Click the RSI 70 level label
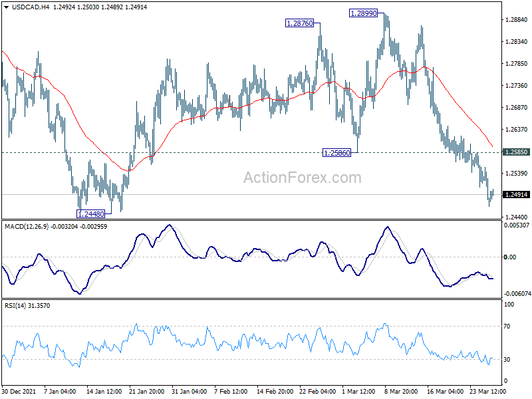Screen dimensions: 532x399 click(x=507, y=327)
